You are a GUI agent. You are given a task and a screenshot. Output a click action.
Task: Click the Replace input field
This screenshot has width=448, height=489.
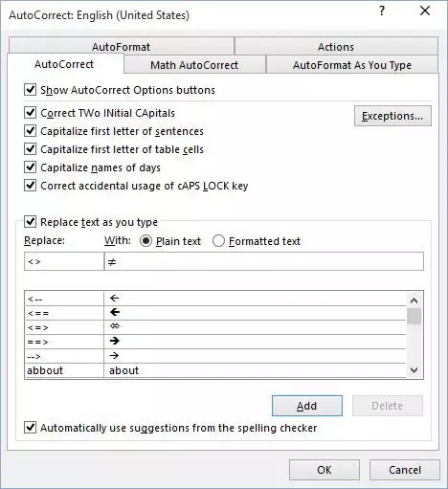click(64, 261)
